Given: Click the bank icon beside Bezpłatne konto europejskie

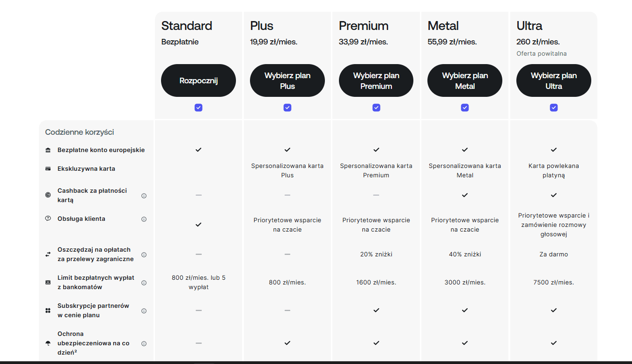Looking at the screenshot, I should pos(48,150).
